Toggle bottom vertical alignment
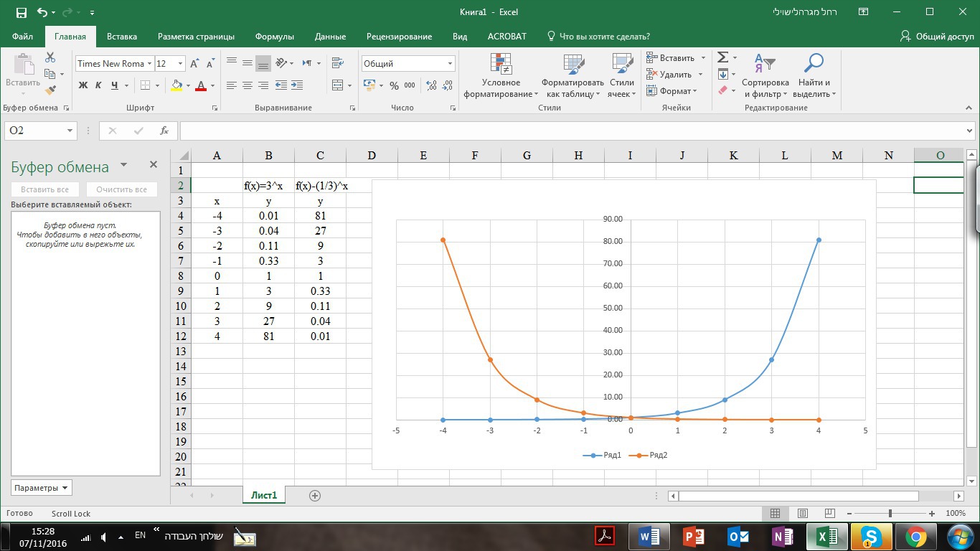This screenshot has height=551, width=980. click(263, 63)
